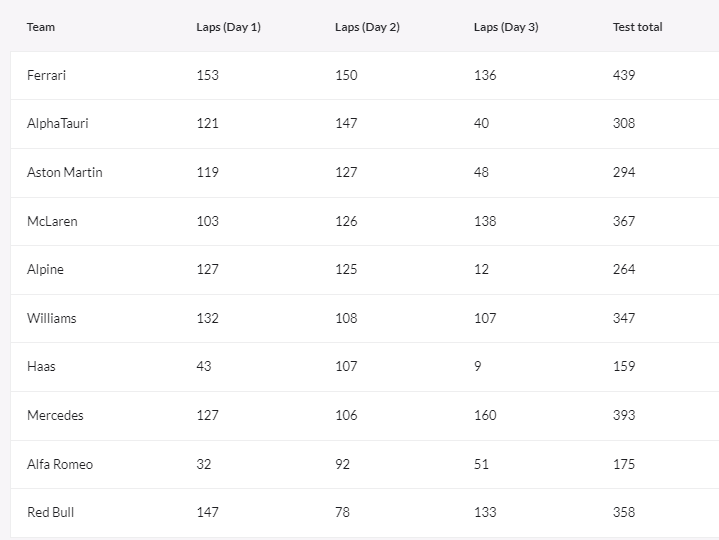The width and height of the screenshot is (719, 540).
Task: Select the Ferrari team name cell
Action: point(47,75)
